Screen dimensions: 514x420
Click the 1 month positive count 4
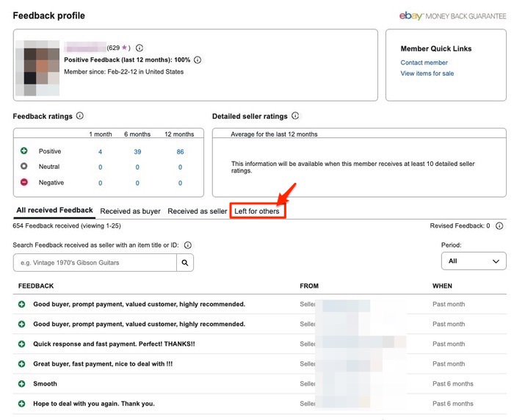(100, 151)
